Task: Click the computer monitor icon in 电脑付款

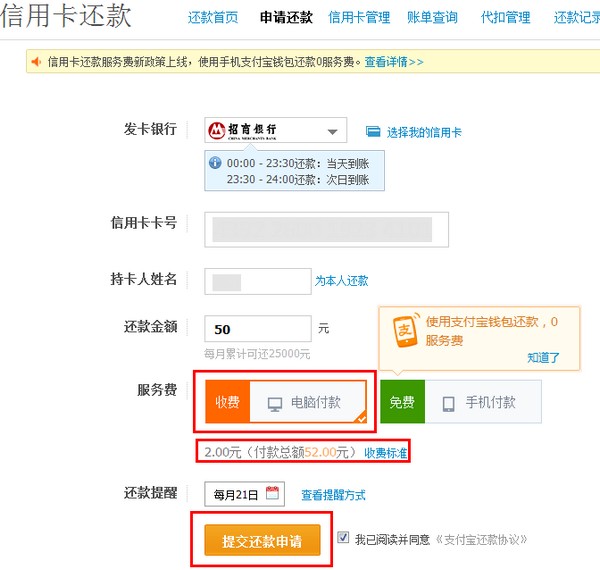Action: coord(275,404)
